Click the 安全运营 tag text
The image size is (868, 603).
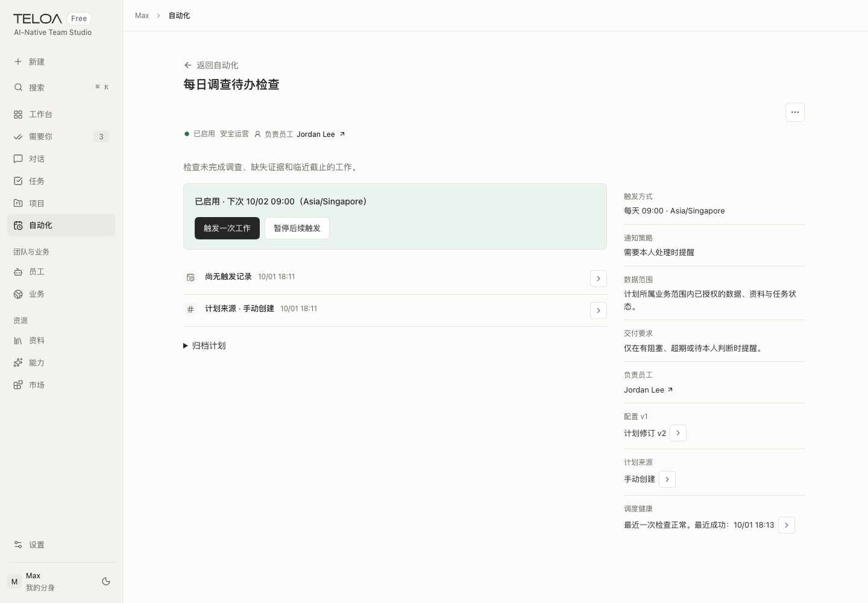coord(234,134)
